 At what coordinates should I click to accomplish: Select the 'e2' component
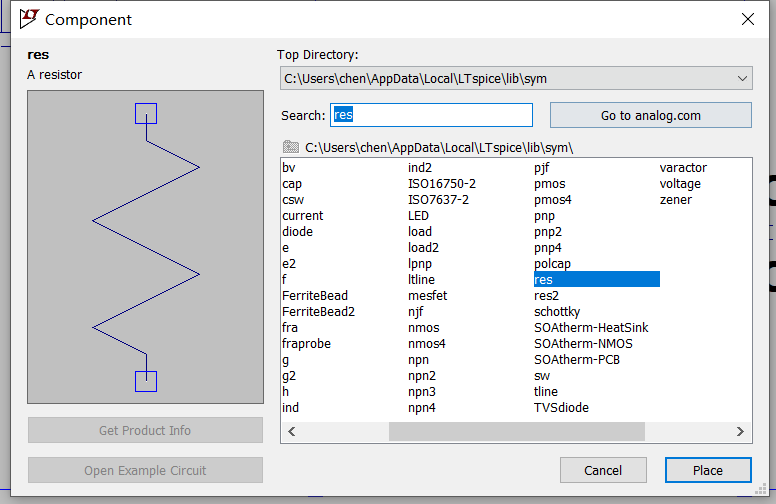pos(289,263)
